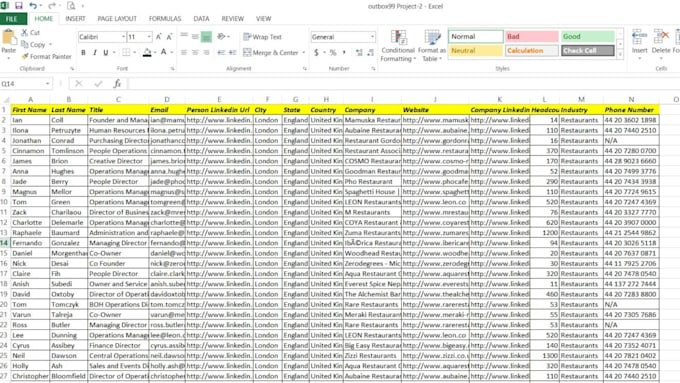Click the Redo arrow icon
Image resolution: width=680 pixels, height=383 pixels.
pos(52,6)
